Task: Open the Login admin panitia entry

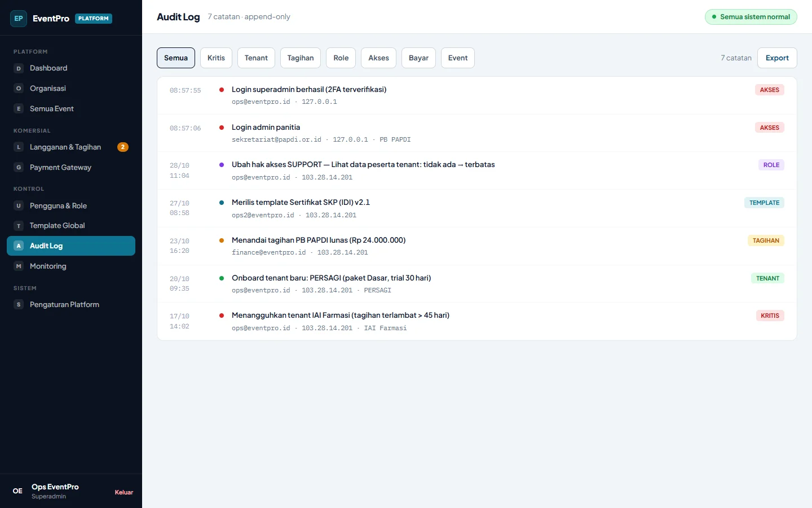Action: [477, 133]
